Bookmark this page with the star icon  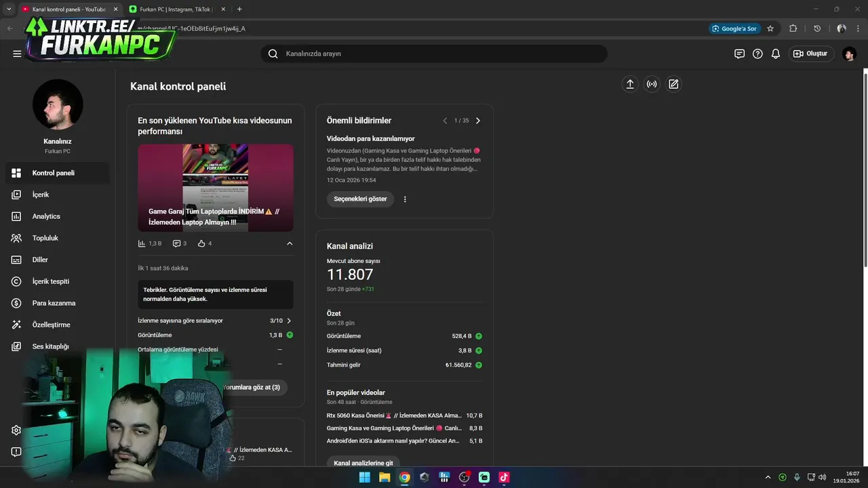click(x=770, y=28)
